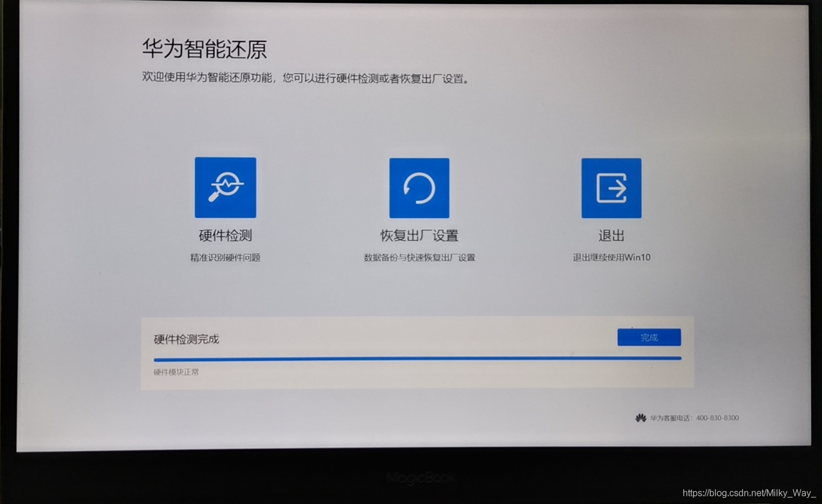Click the 华为客服电话 400-830-8300 text

pyautogui.click(x=694, y=418)
